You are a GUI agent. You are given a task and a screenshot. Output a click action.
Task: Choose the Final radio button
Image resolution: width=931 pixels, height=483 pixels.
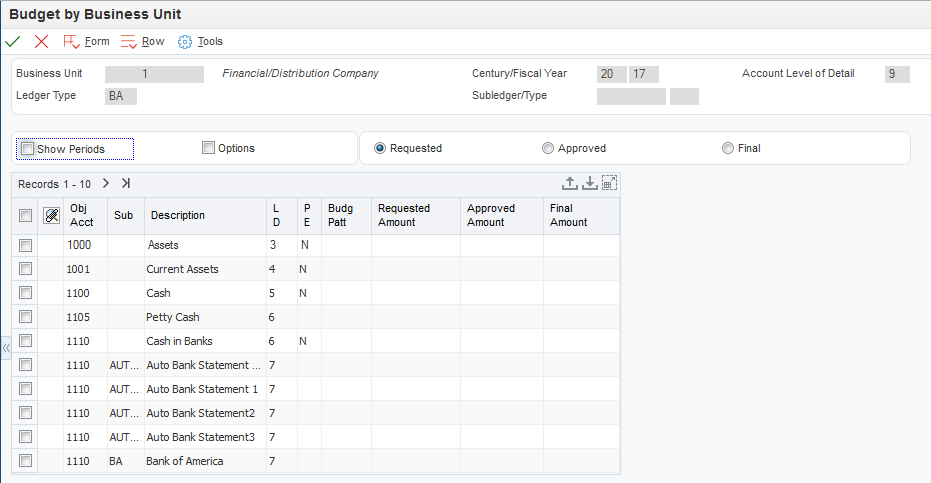click(x=728, y=148)
